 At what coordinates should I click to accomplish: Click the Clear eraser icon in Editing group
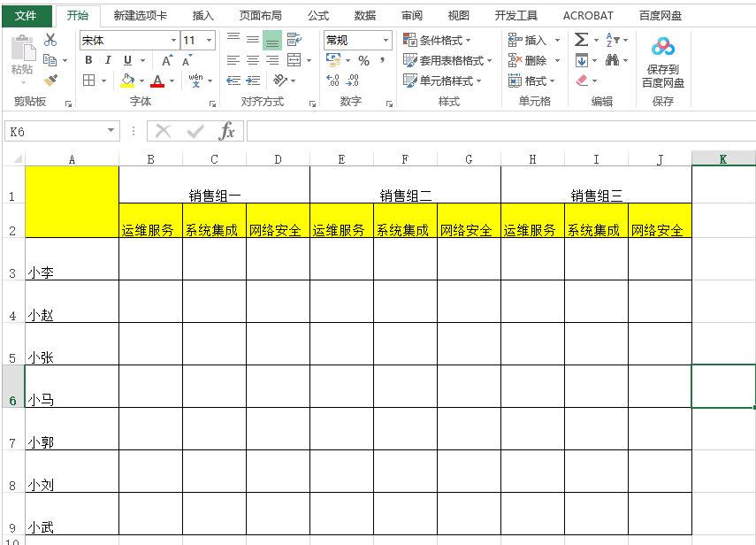coord(580,79)
